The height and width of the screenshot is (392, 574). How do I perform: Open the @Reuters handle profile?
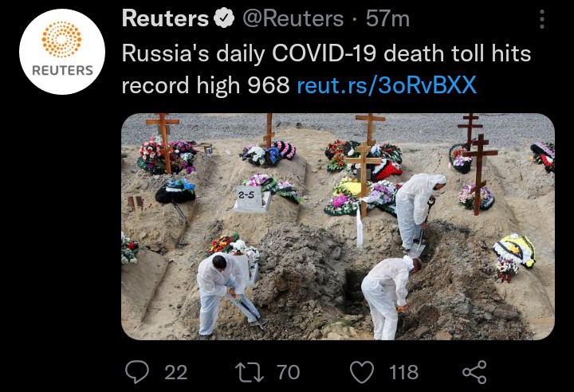coord(293,18)
